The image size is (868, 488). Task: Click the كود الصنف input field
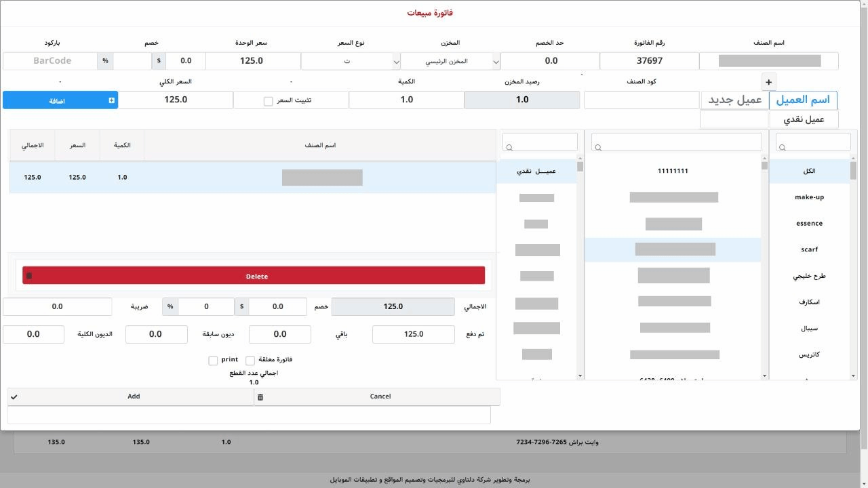tap(642, 100)
